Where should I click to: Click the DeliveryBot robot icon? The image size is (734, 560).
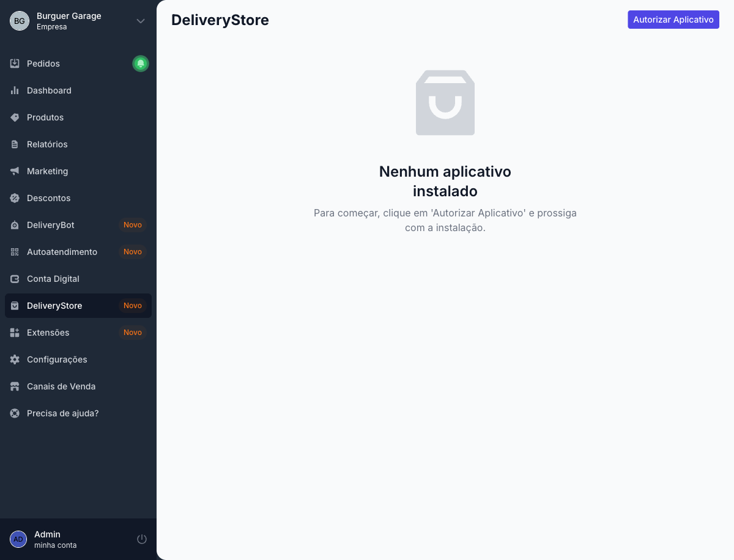point(15,225)
